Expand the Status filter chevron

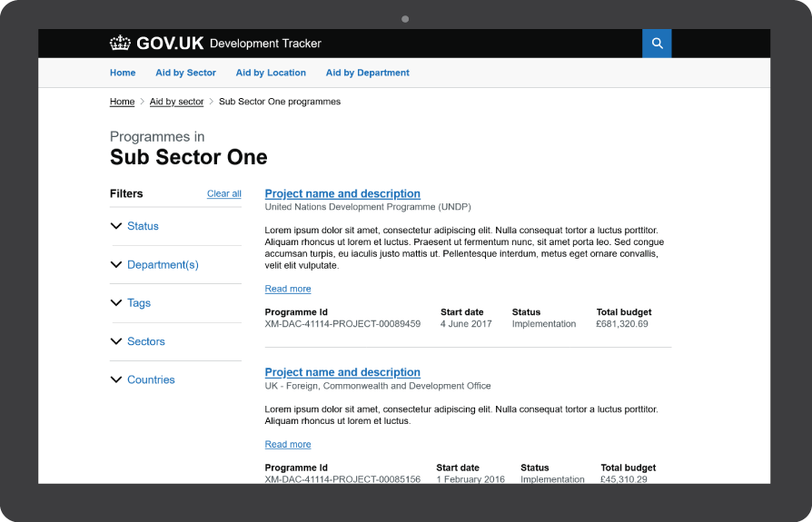[x=116, y=226]
